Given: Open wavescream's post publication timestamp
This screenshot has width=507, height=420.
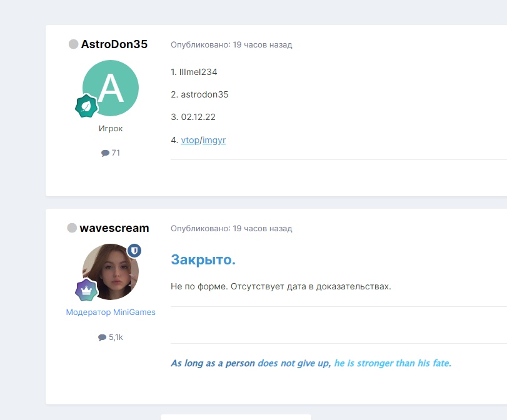Looking at the screenshot, I should [231, 229].
